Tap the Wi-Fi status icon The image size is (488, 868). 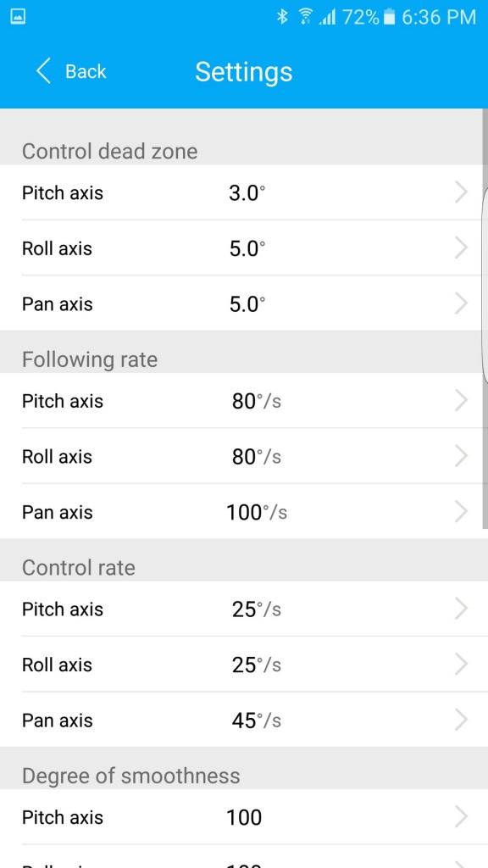pyautogui.click(x=304, y=17)
